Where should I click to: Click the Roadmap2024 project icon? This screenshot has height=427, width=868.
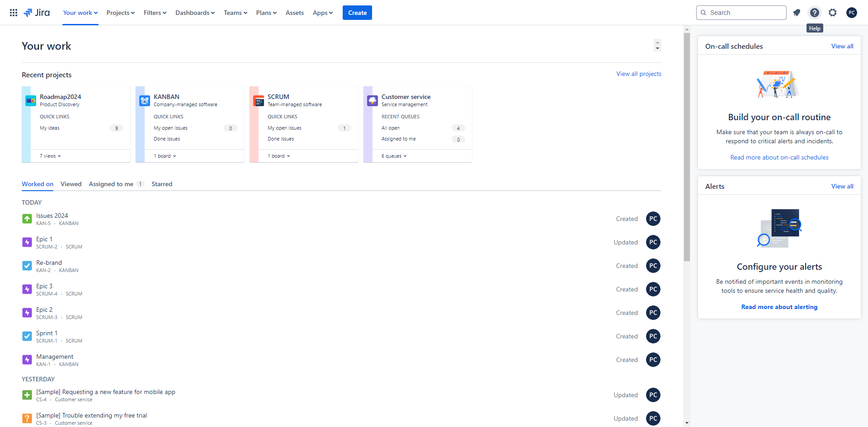(31, 101)
